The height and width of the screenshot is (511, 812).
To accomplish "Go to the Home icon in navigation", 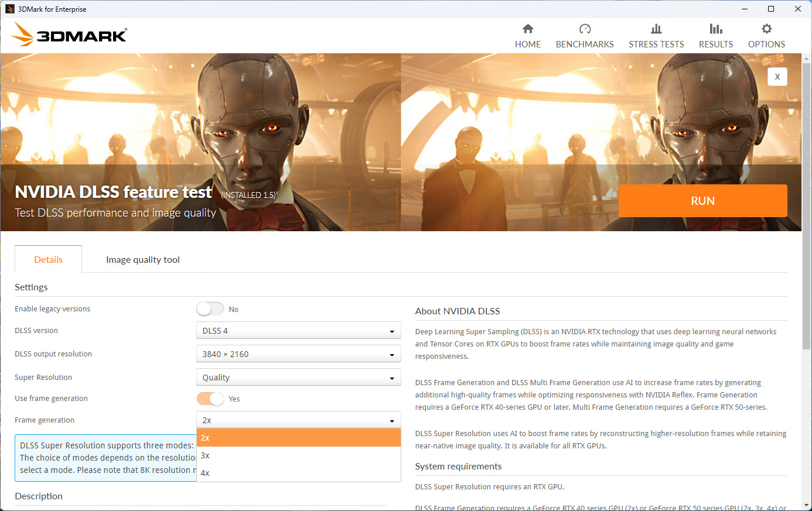I will (x=527, y=29).
